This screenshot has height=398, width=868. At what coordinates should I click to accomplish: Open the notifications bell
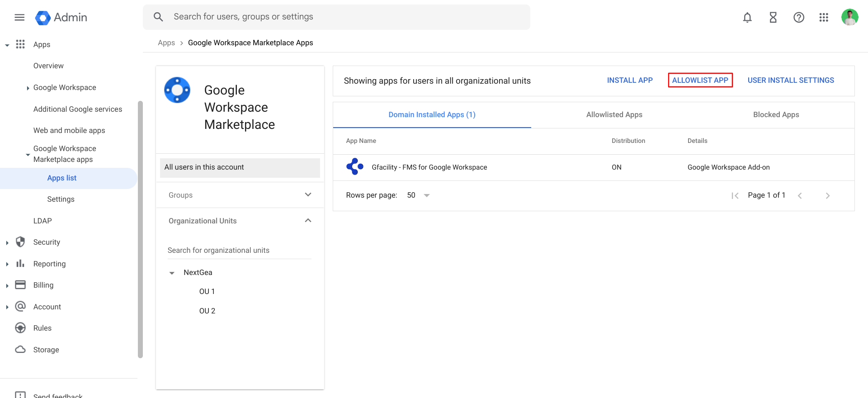click(x=747, y=17)
